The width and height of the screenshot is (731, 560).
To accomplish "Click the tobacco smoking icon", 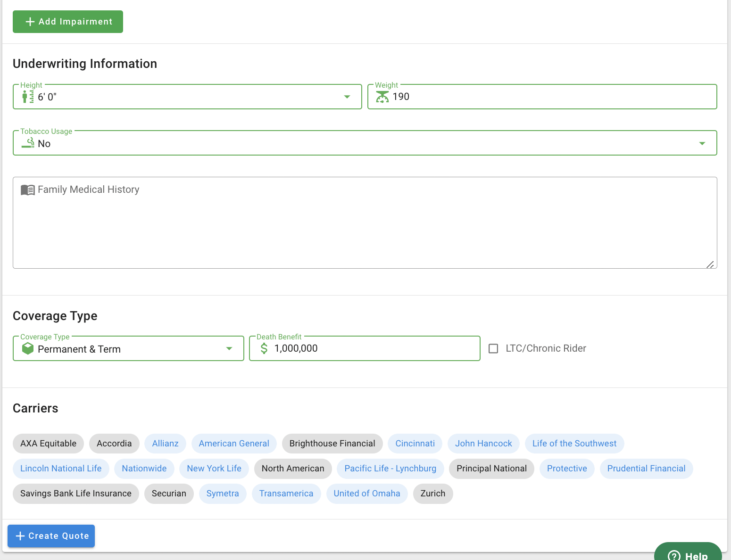I will point(28,143).
